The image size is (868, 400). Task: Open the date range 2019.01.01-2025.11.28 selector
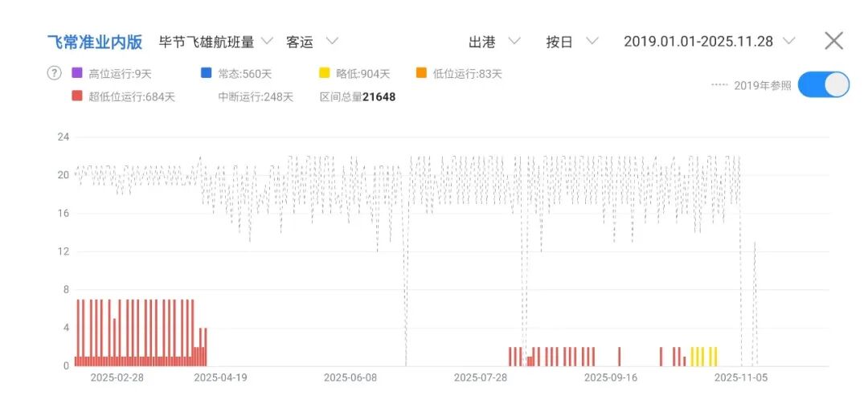tap(710, 42)
